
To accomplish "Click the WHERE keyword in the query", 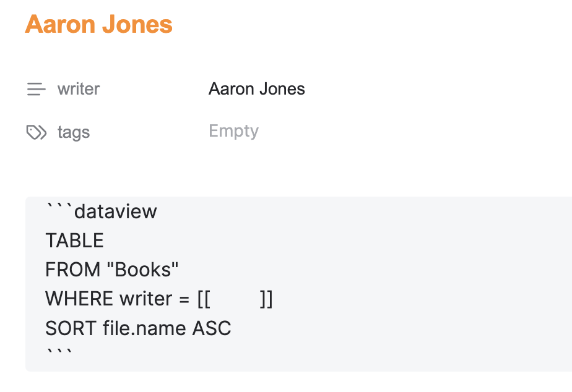I will click(79, 299).
